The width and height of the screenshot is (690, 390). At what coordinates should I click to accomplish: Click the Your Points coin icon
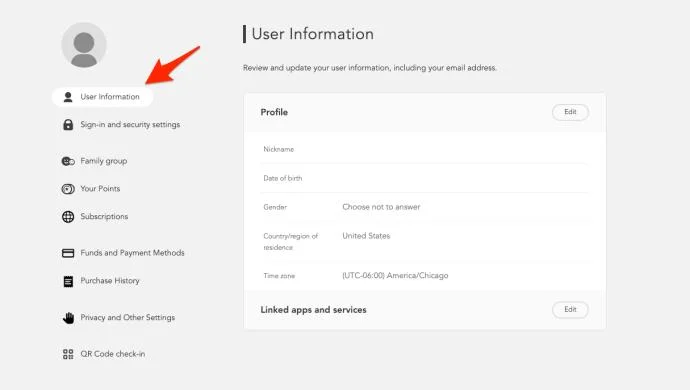(68, 189)
